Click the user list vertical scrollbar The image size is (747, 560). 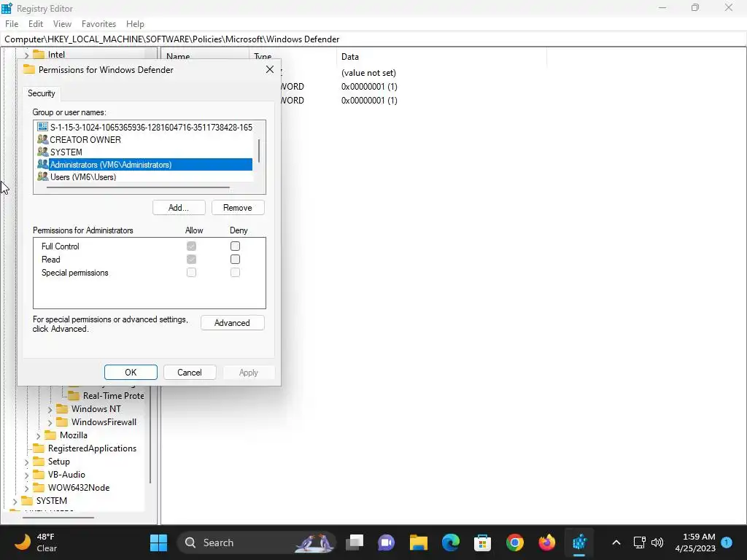point(259,151)
